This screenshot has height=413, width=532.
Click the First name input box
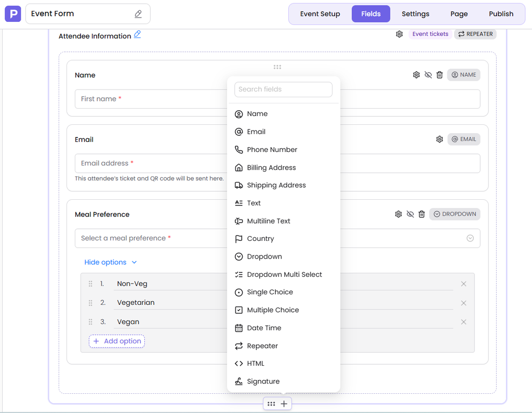pos(277,99)
